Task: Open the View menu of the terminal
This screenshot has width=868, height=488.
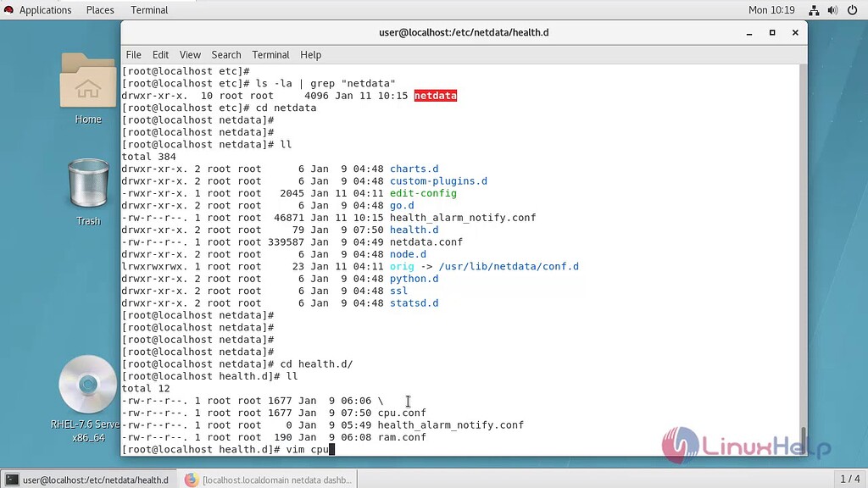Action: (189, 54)
